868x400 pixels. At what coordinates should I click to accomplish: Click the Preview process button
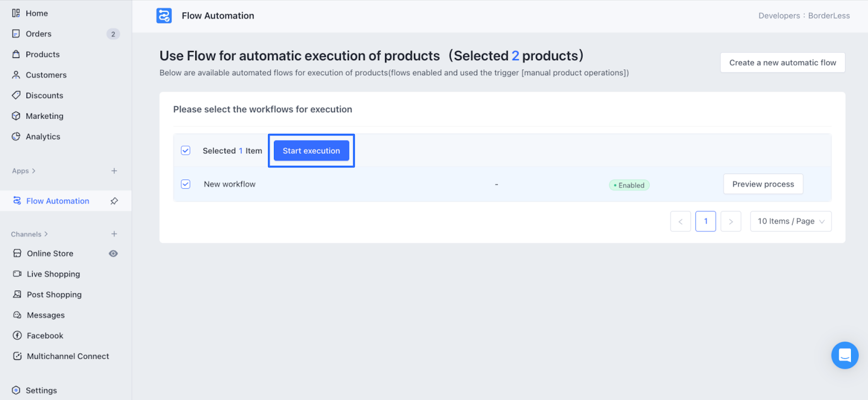click(763, 184)
